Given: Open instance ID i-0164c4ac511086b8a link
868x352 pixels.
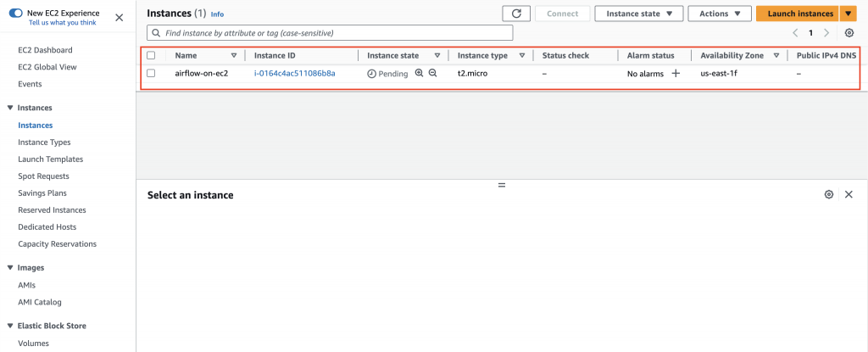Looking at the screenshot, I should pos(294,73).
